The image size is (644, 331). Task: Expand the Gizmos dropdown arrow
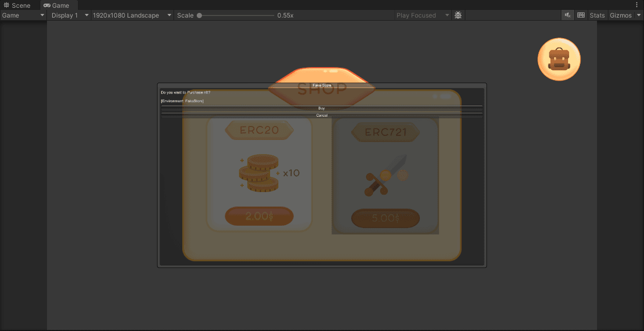pyautogui.click(x=639, y=15)
